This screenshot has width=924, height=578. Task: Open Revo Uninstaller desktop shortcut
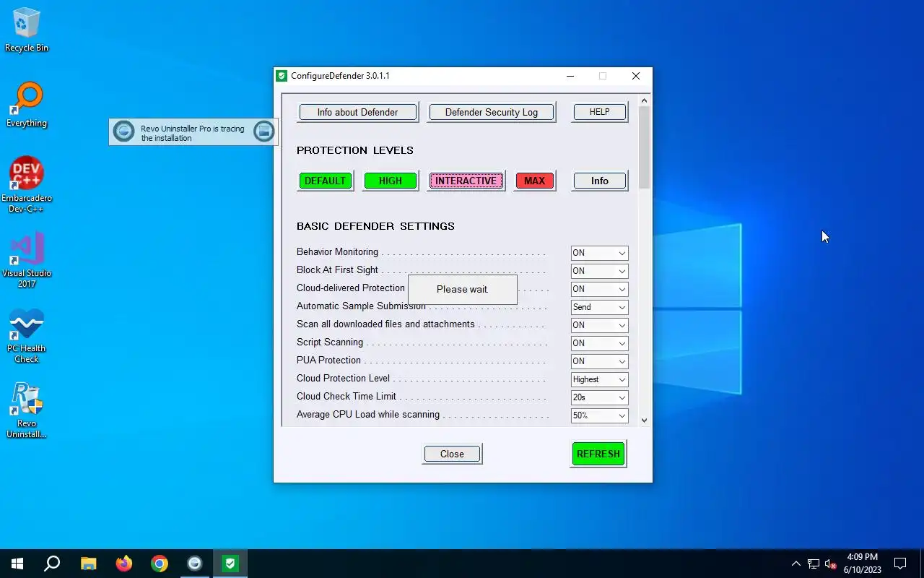point(27,411)
